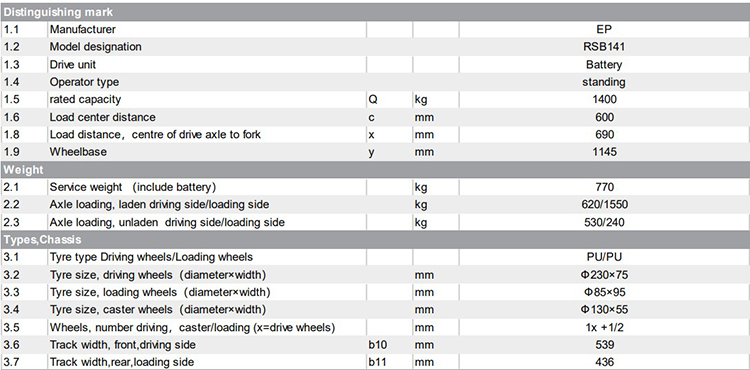Click the unladen axle loading value 530/240
750x370 pixels.
pos(604,222)
